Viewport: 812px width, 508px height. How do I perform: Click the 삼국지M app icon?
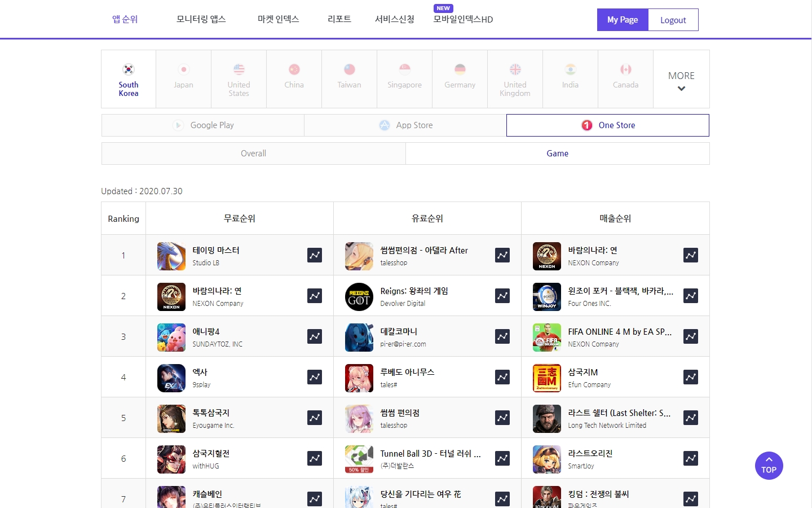(547, 378)
